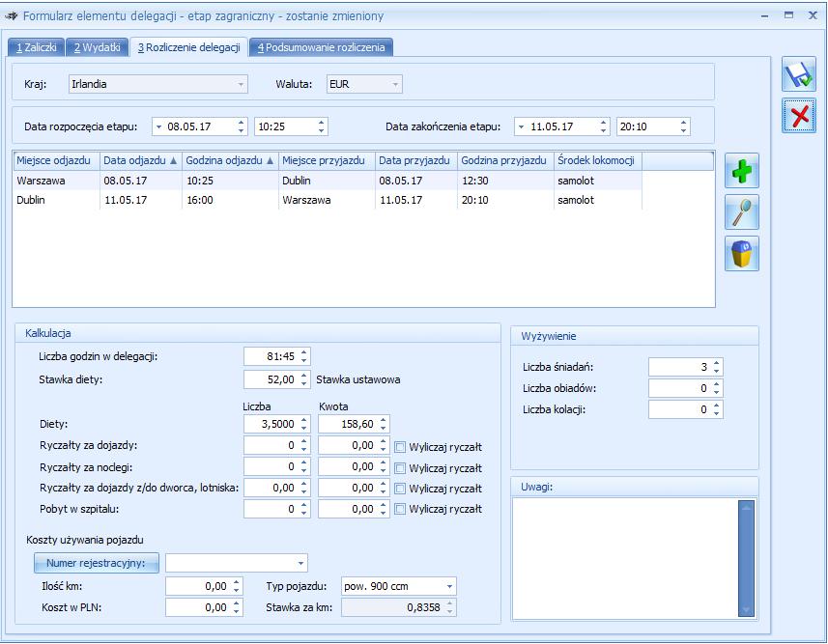Click the Uwagi vertical scrollbar
This screenshot has width=828, height=644.
click(x=746, y=558)
